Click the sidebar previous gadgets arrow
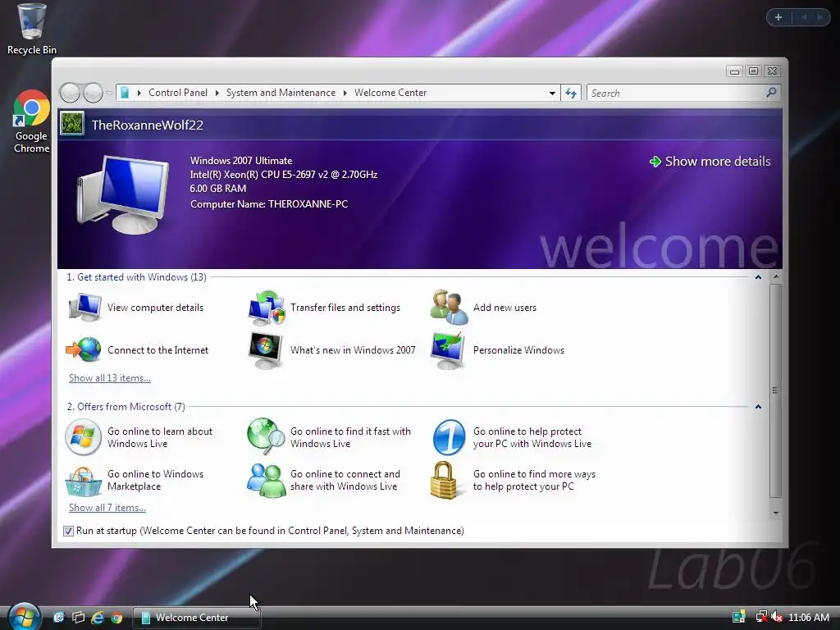 pyautogui.click(x=804, y=17)
